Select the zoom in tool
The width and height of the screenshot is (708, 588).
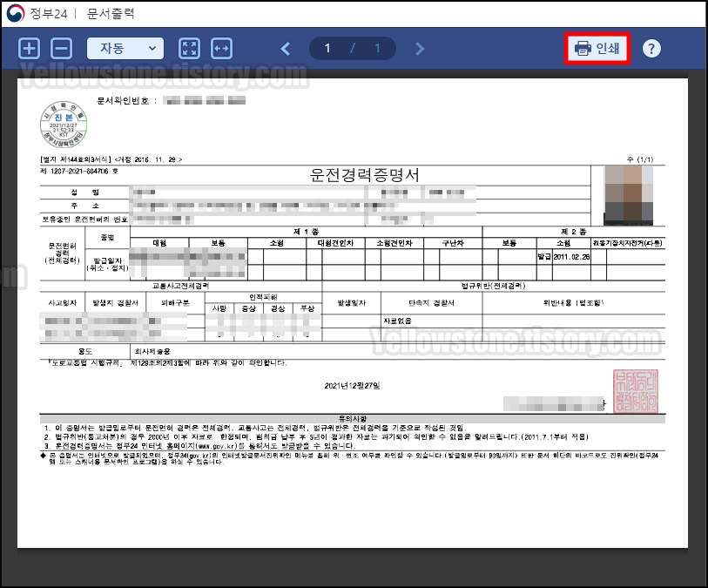(x=29, y=48)
